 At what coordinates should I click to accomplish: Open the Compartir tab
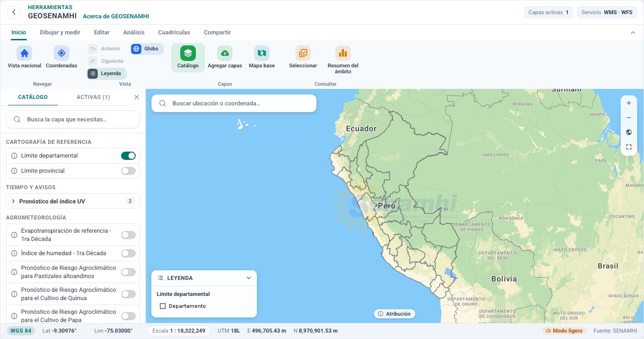coord(217,33)
